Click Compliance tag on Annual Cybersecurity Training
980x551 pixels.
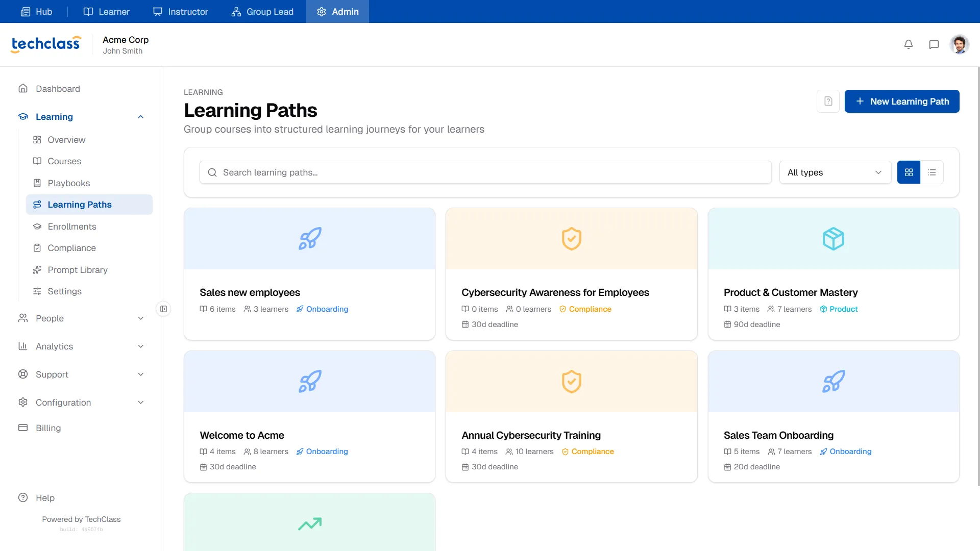click(x=587, y=452)
